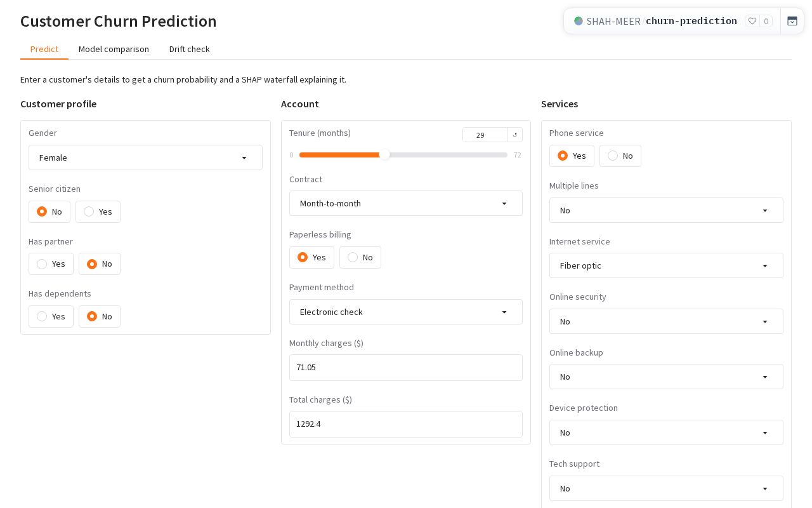
Task: Open the Tech support dropdown
Action: tap(666, 488)
